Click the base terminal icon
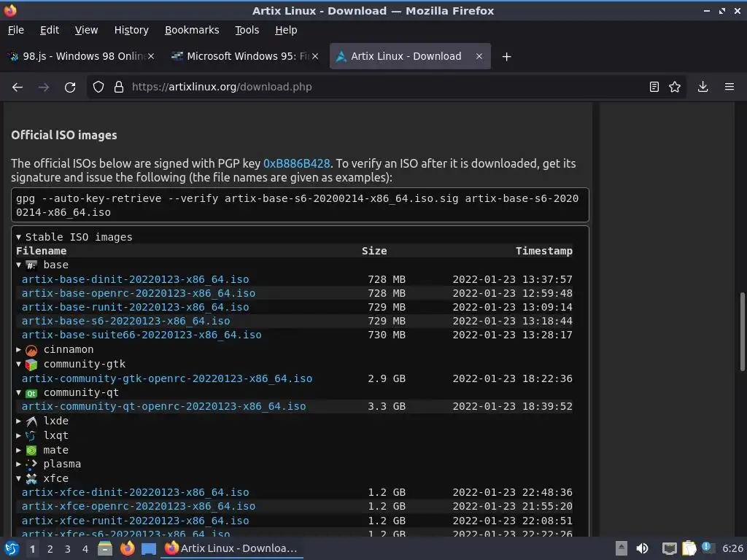747x560 pixels. [31, 265]
